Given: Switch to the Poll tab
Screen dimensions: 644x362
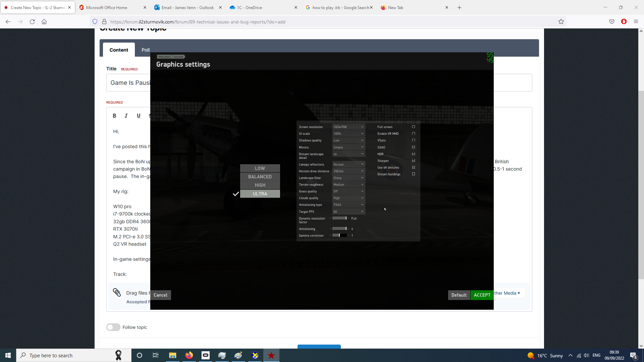Looking at the screenshot, I should point(145,50).
